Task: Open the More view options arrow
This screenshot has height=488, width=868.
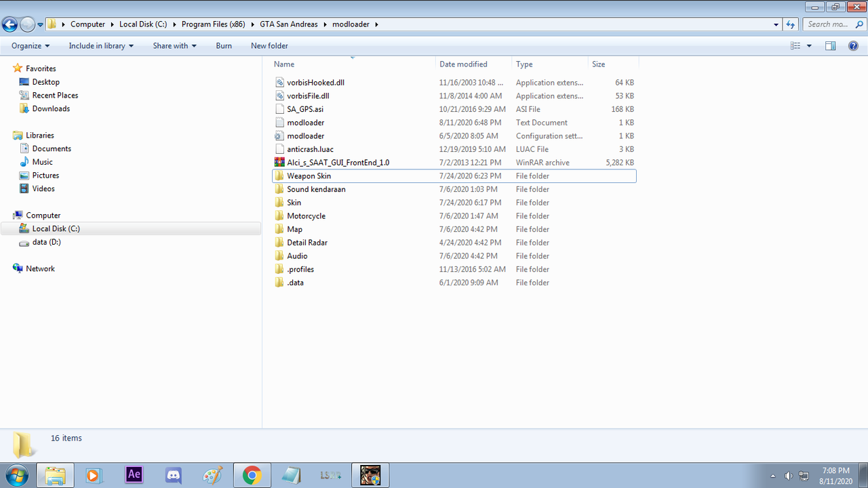Action: click(809, 46)
